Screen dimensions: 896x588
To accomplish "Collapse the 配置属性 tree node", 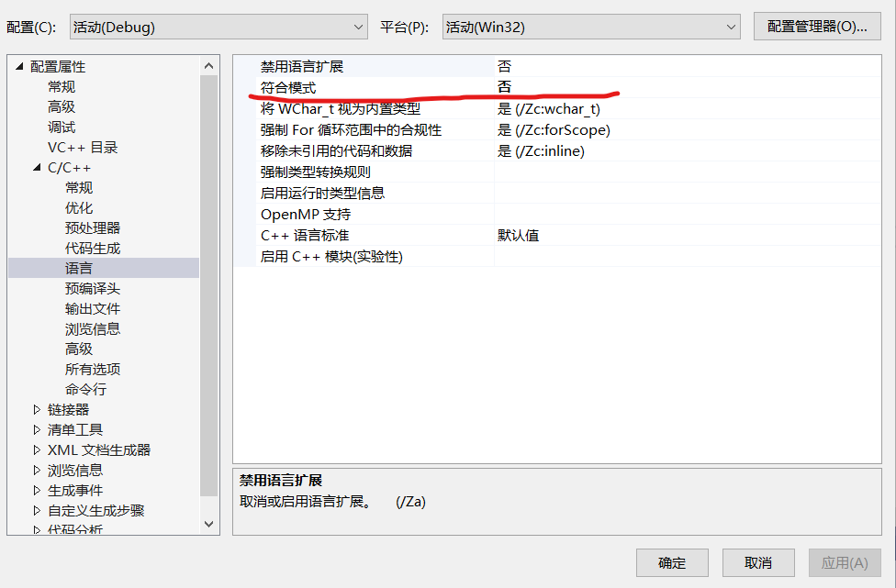I will (19, 66).
